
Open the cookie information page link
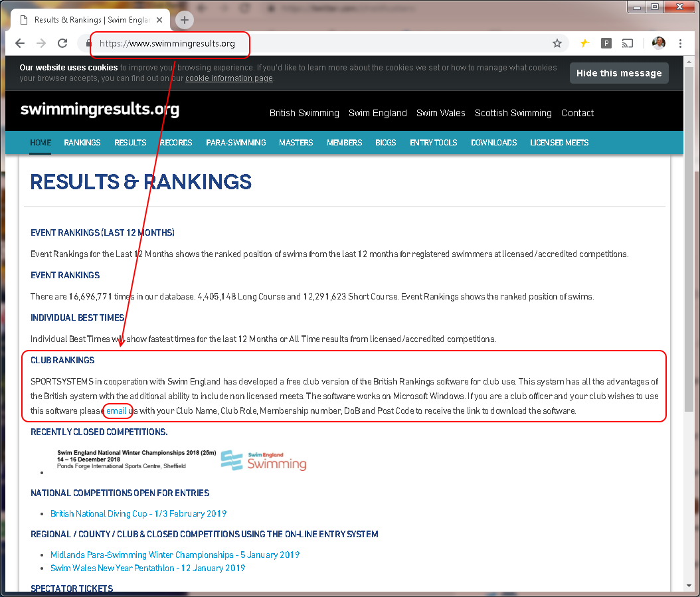click(229, 78)
